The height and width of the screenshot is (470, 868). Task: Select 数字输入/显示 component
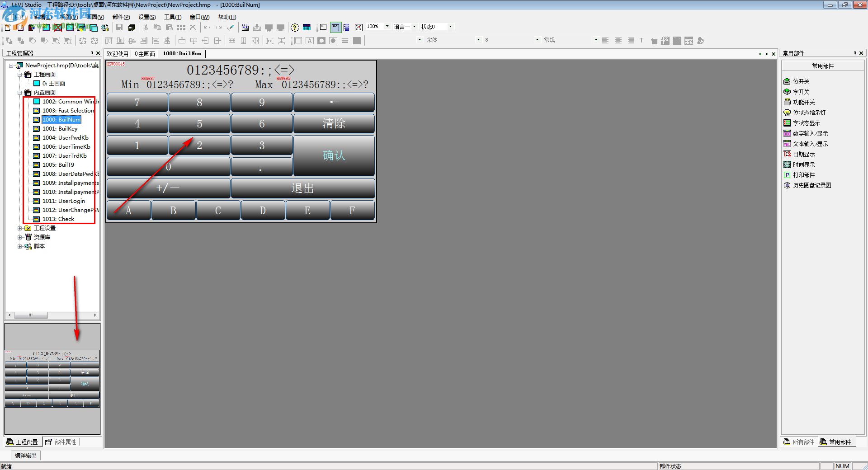coord(806,133)
